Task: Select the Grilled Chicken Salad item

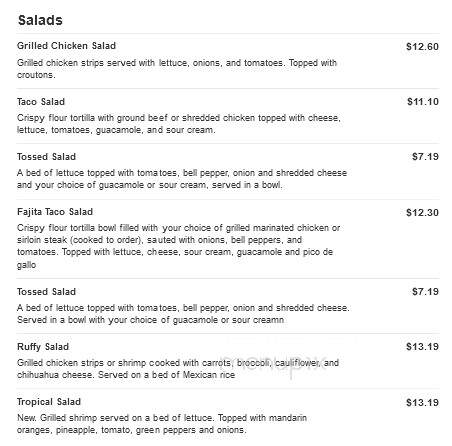Action: point(66,46)
